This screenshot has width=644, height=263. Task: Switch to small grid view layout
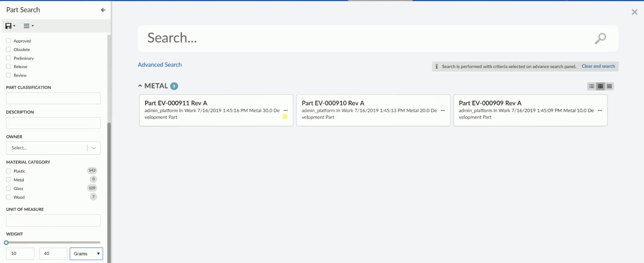coord(609,86)
